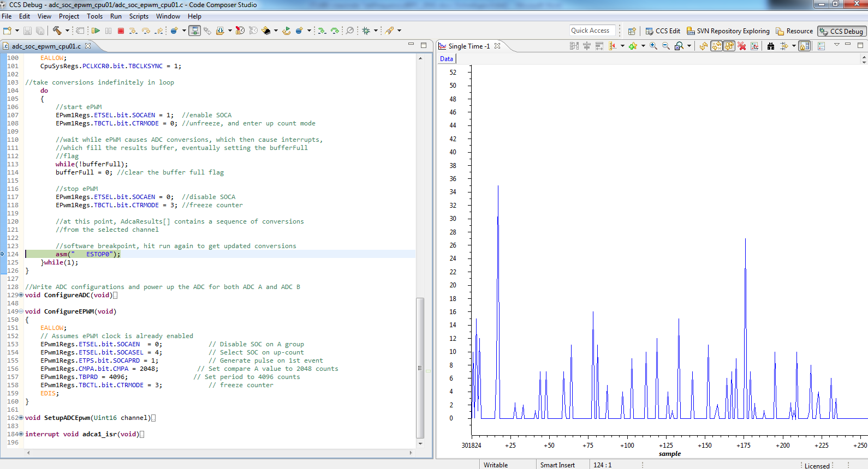The height and width of the screenshot is (469, 868).
Task: Zoom out on the graph
Action: pyautogui.click(x=666, y=46)
